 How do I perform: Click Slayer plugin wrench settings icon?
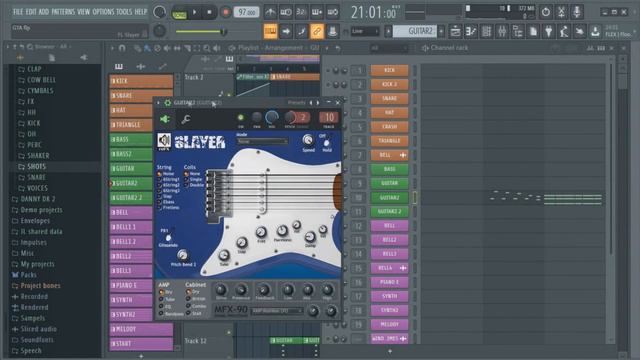tap(186, 119)
